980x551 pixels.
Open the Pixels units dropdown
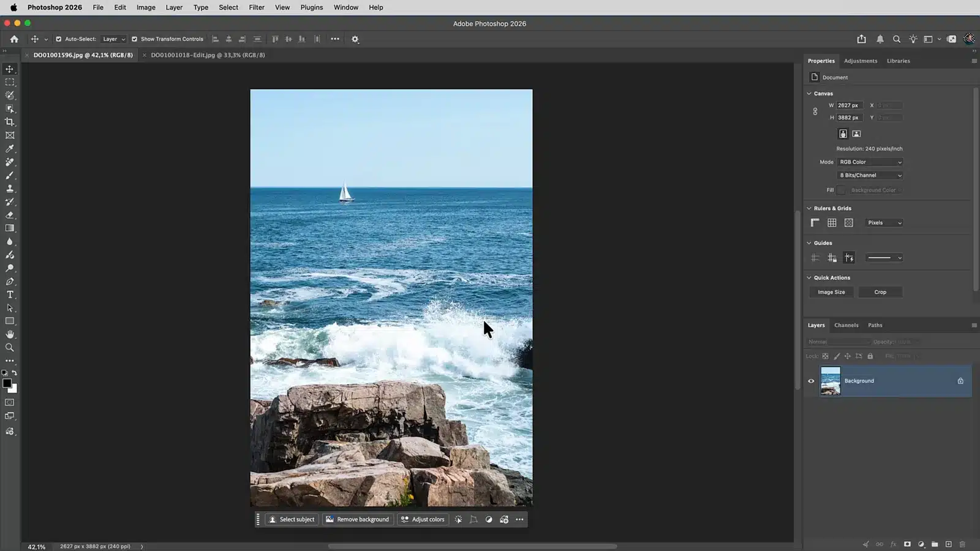[884, 223]
